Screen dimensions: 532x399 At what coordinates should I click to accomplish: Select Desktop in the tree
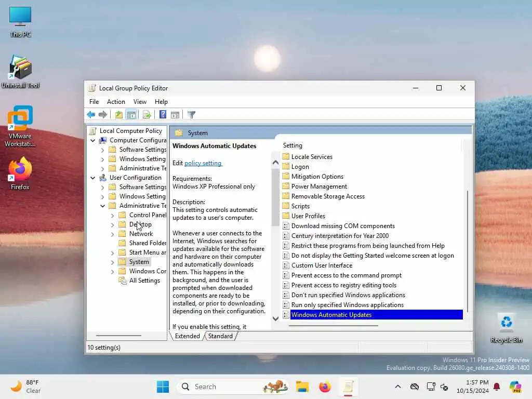[x=140, y=224]
